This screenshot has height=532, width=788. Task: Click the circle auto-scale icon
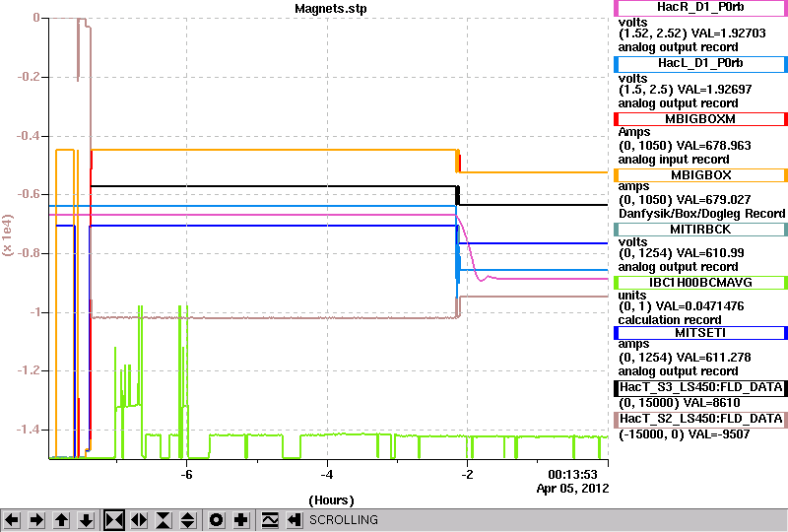[217, 519]
